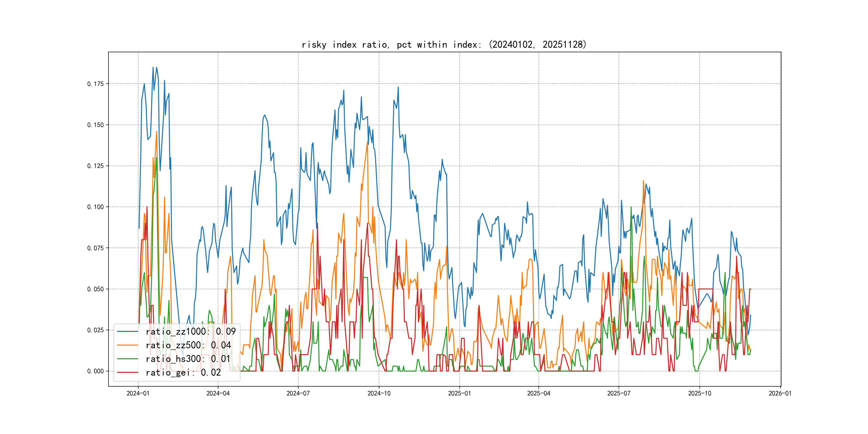
Task: Click the 2024-01 x-axis tick label
Action: pyautogui.click(x=138, y=393)
